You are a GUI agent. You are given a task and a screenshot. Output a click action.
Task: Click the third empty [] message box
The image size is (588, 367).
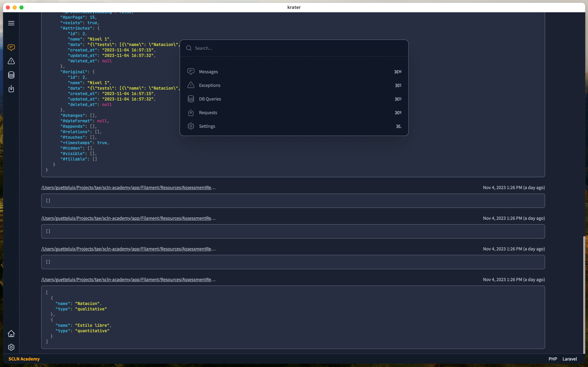293,262
